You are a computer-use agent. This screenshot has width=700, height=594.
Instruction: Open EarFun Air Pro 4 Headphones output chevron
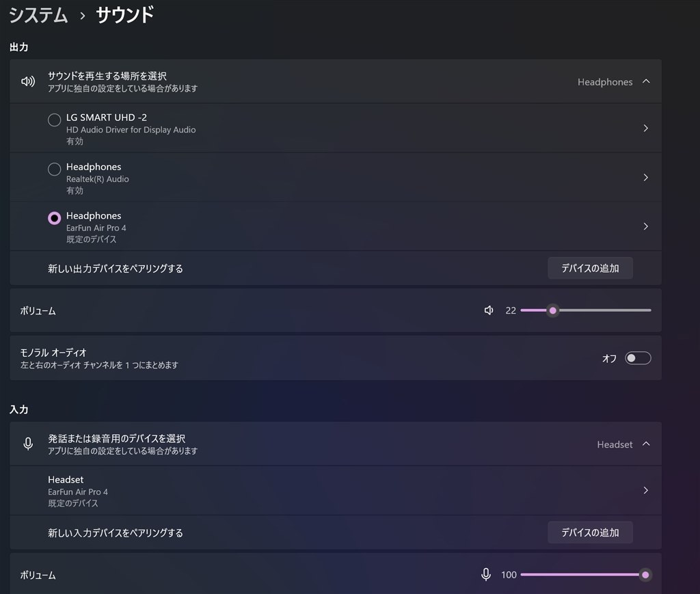[x=646, y=226]
